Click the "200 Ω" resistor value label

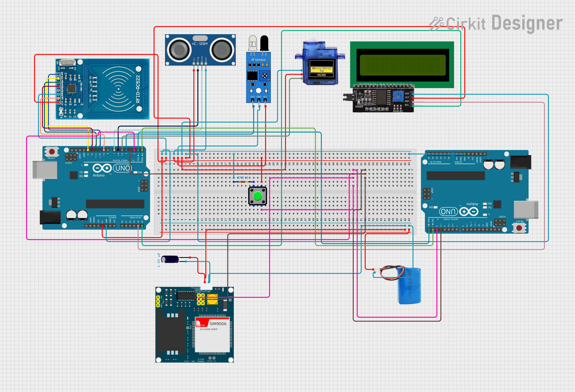[x=243, y=177]
